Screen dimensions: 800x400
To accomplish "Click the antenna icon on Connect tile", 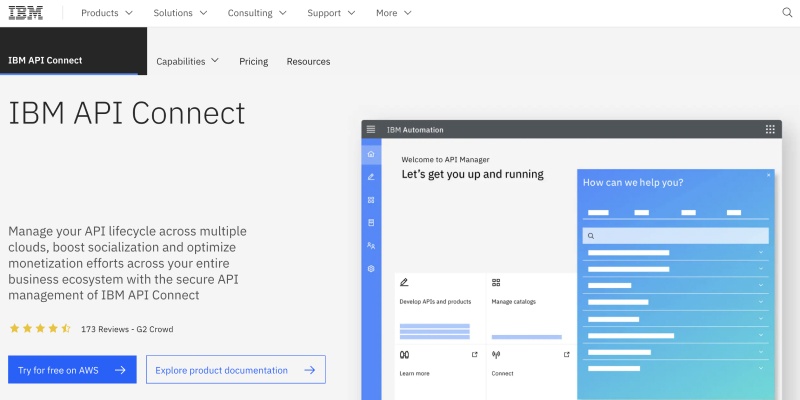I will click(x=496, y=355).
